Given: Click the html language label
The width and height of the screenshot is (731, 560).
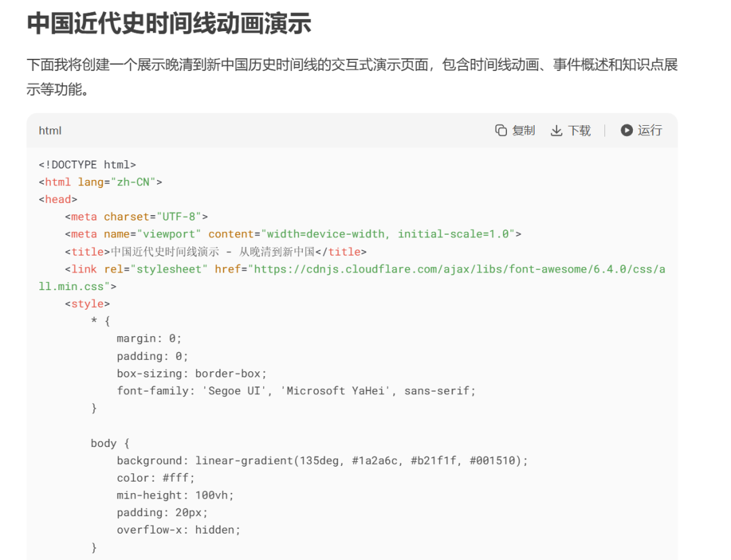Looking at the screenshot, I should tap(50, 131).
